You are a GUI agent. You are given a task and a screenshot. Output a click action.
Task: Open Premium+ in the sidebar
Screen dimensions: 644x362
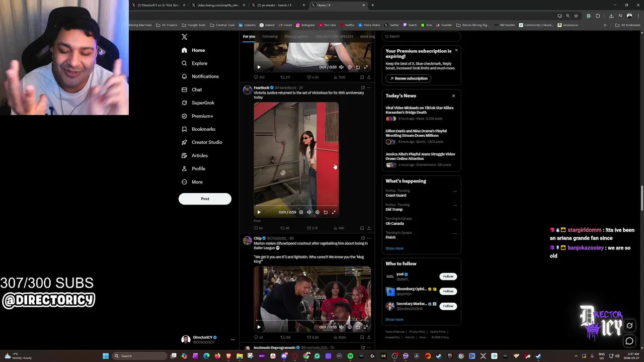(197, 116)
